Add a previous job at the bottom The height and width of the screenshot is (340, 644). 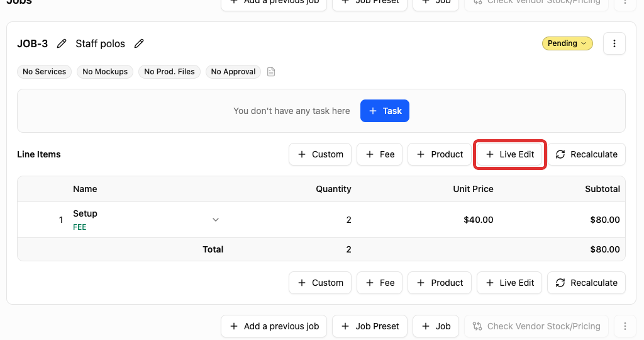click(274, 326)
